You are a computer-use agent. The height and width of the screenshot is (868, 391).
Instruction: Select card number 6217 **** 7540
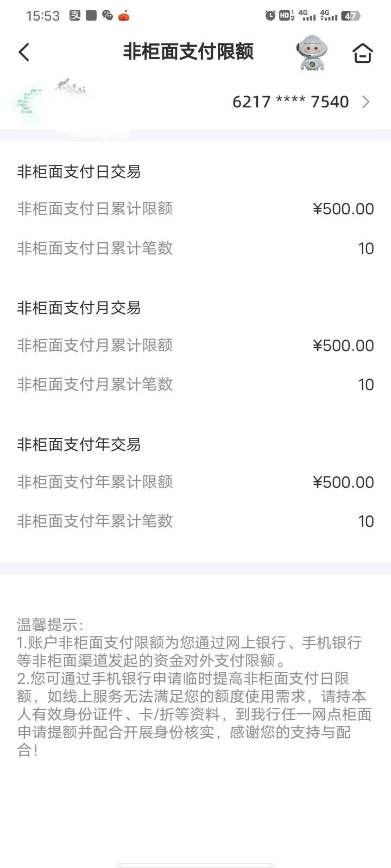tap(291, 102)
